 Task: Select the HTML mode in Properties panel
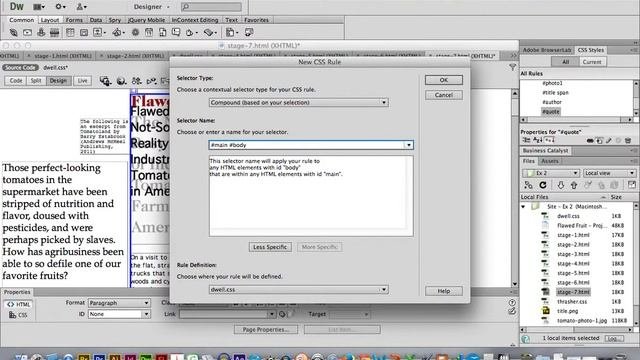pyautogui.click(x=19, y=304)
